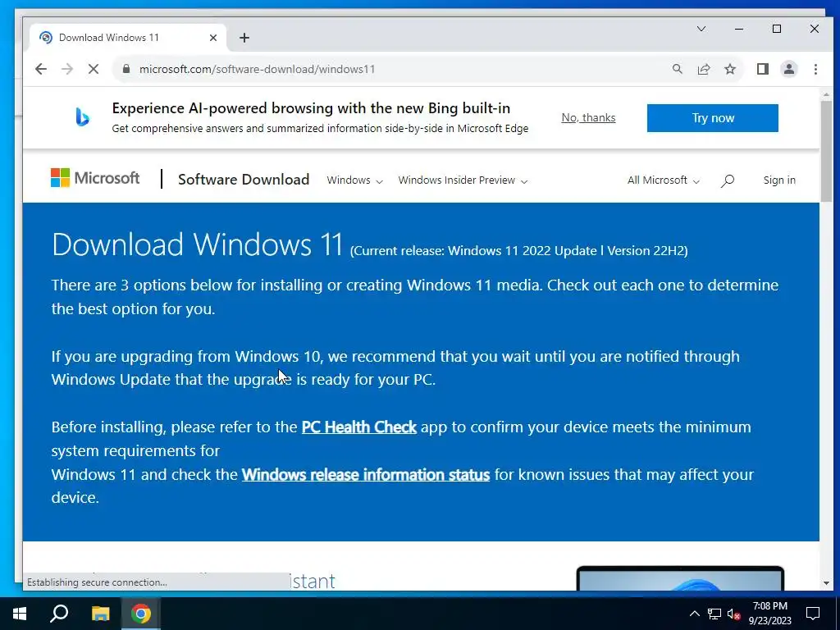Expand the All Microsoft menu
840x630 pixels.
pyautogui.click(x=663, y=180)
